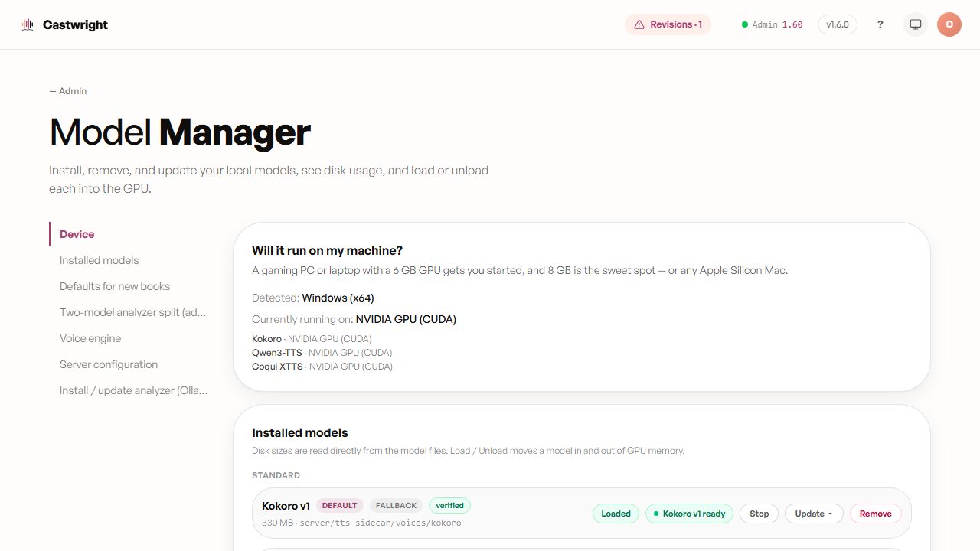Click the 'Will it run on my machine?' heading
The width and height of the screenshot is (980, 551).
point(327,251)
